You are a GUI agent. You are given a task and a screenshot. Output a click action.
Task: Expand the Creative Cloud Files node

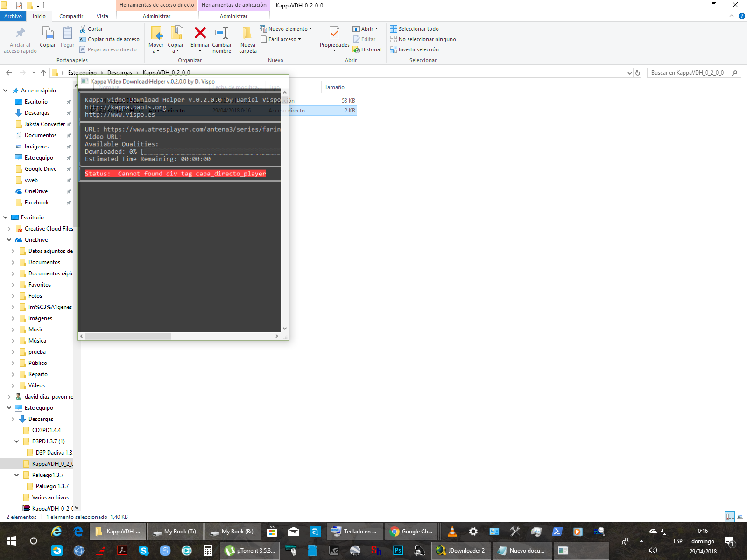[9, 229]
